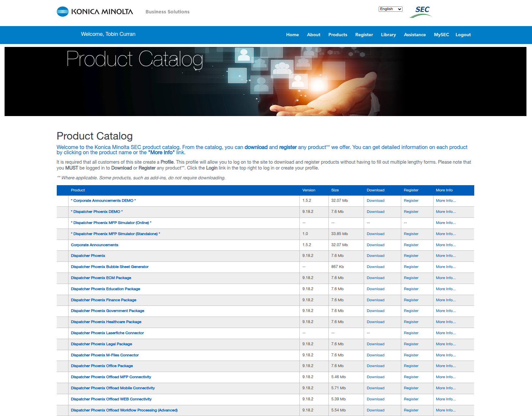
Task: Open Dispatcher Phoenix ECM Package link
Action: 101,278
